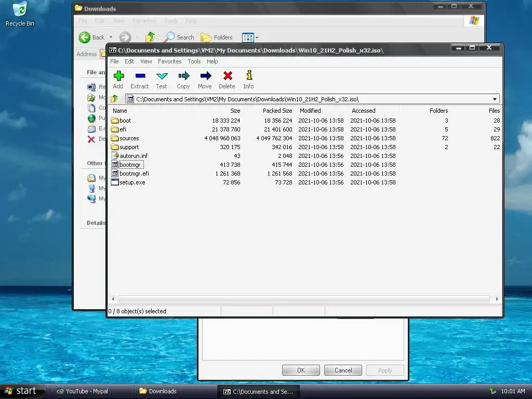Switch to YouTube - Mypal taskbar item
The image size is (532, 399).
coord(92,391)
